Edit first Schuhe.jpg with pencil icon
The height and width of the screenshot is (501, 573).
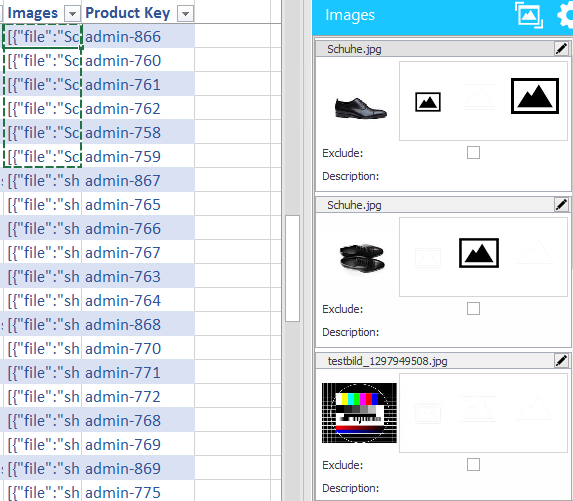(562, 49)
